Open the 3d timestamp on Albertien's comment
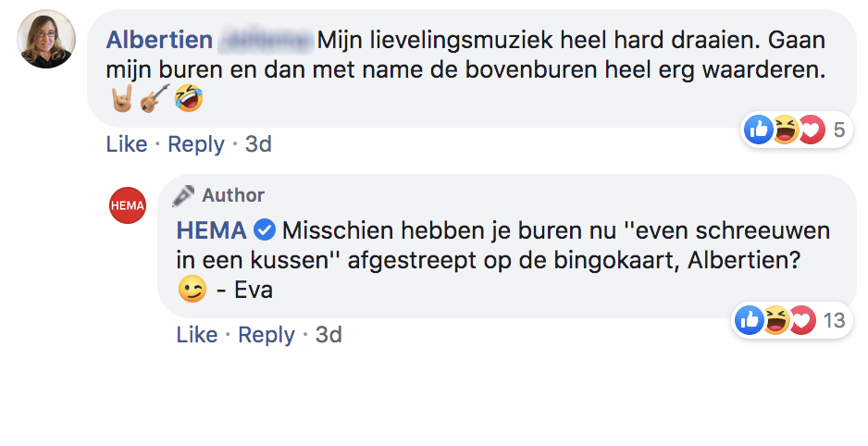The image size is (868, 446). tap(258, 144)
